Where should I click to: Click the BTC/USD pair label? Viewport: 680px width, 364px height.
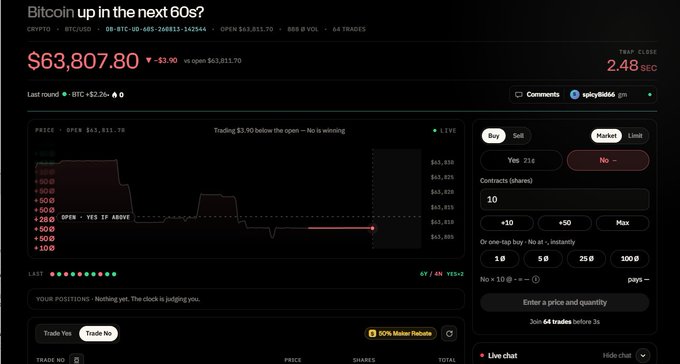point(78,29)
